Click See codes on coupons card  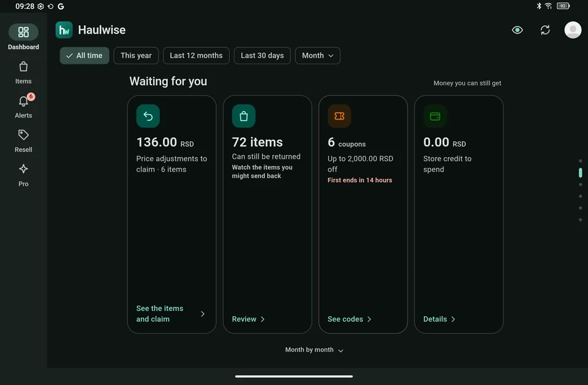point(349,319)
